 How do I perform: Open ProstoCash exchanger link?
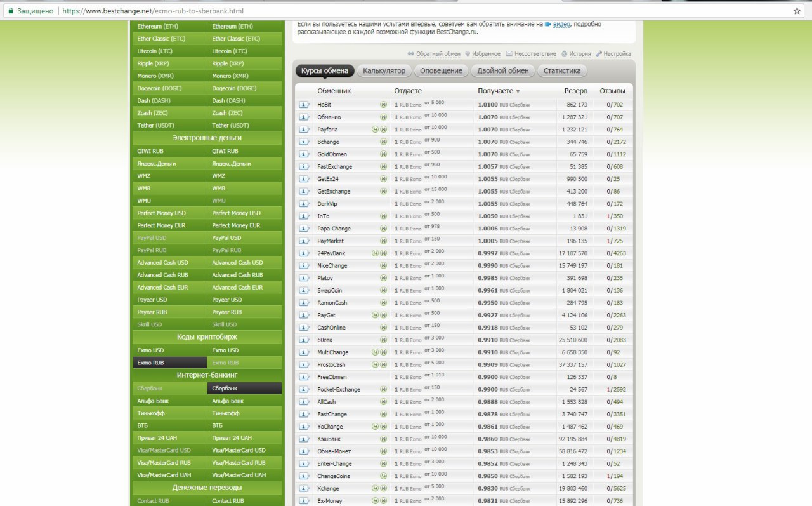click(331, 365)
